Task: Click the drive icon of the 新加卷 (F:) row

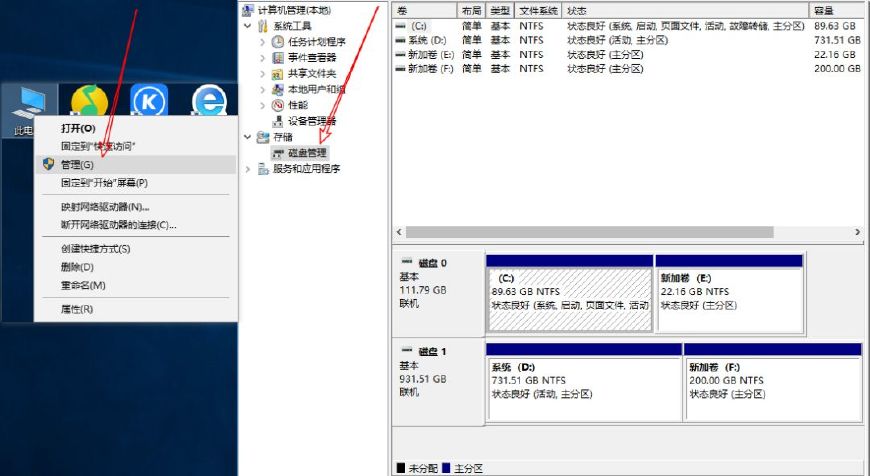Action: click(400, 69)
